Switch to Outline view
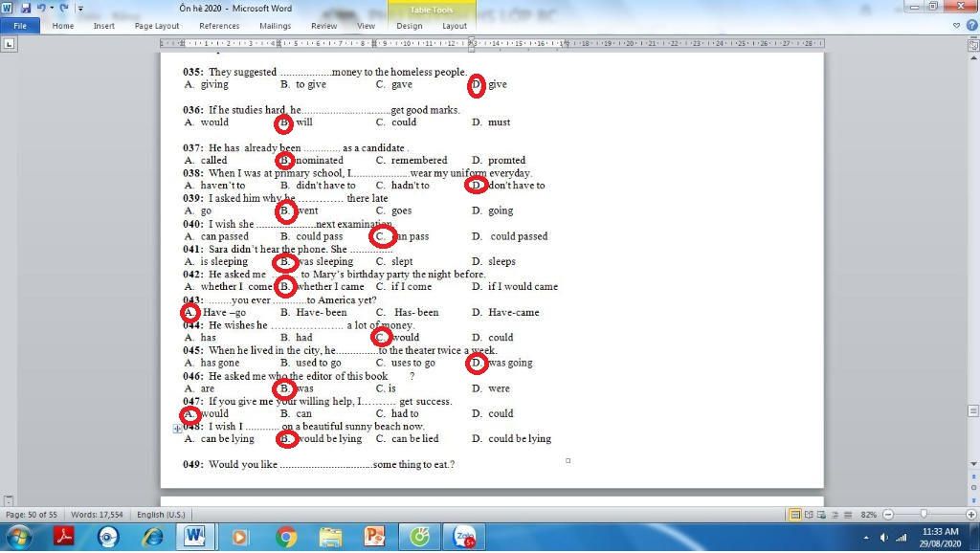 (x=835, y=515)
